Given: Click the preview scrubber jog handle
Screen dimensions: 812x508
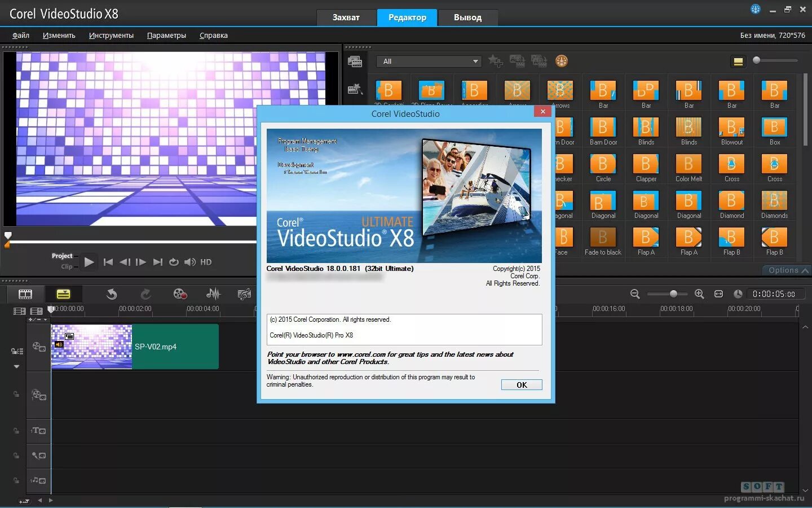Looking at the screenshot, I should click(x=8, y=235).
